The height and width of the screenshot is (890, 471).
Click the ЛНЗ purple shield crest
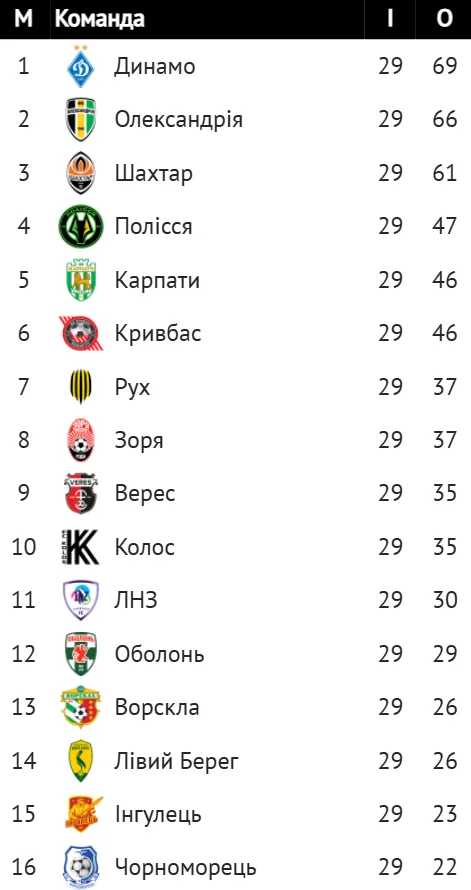click(81, 600)
